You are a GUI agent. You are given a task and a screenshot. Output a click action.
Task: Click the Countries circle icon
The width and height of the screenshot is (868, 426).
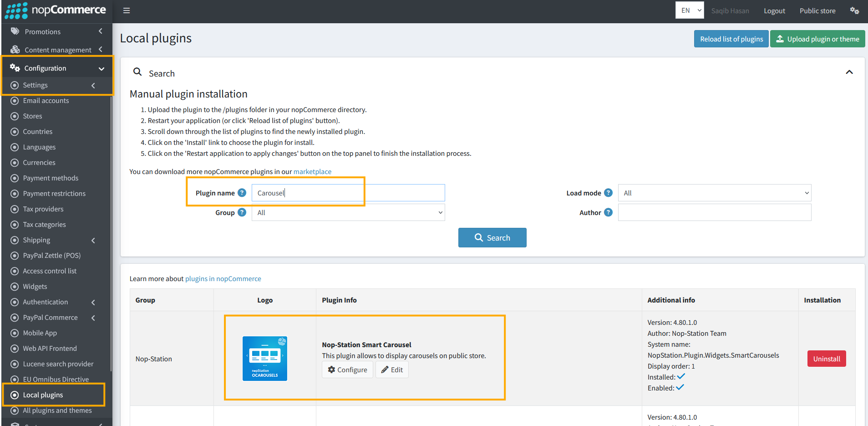(15, 132)
